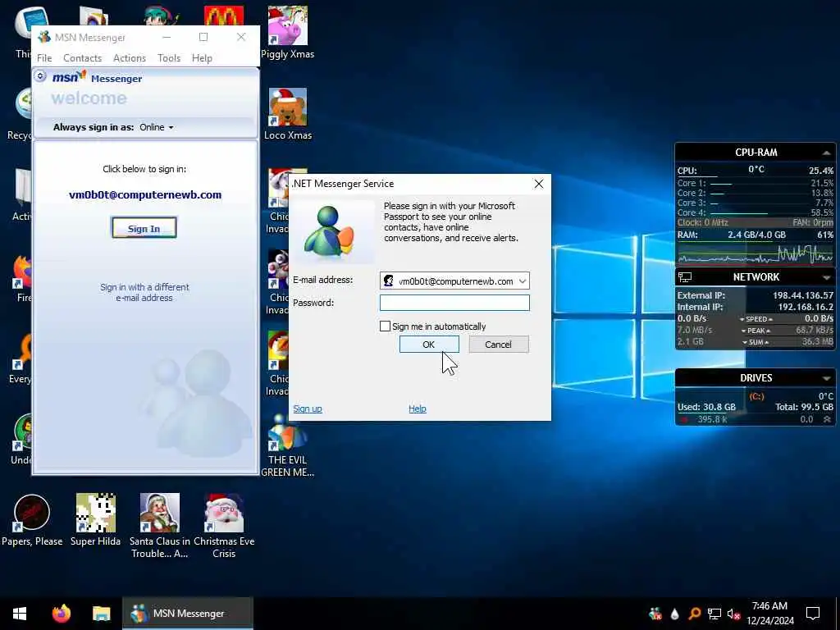This screenshot has height=630, width=840.
Task: Expand the e-mail address combo box
Action: point(523,281)
